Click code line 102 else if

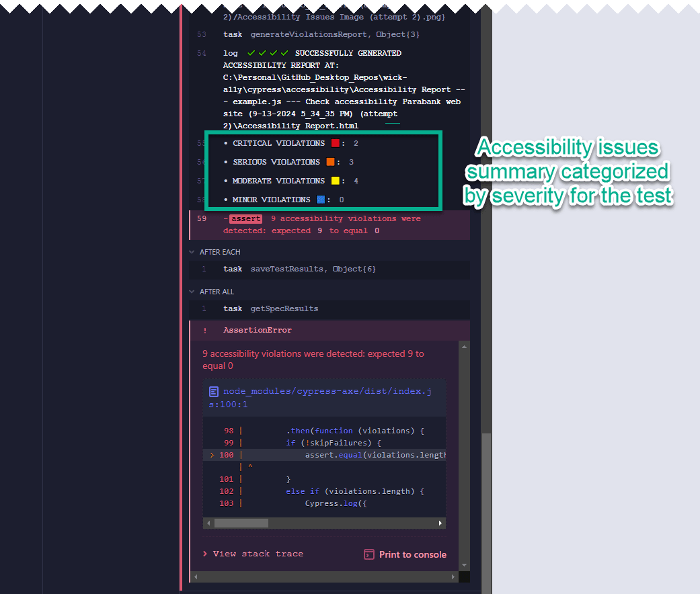click(324, 491)
